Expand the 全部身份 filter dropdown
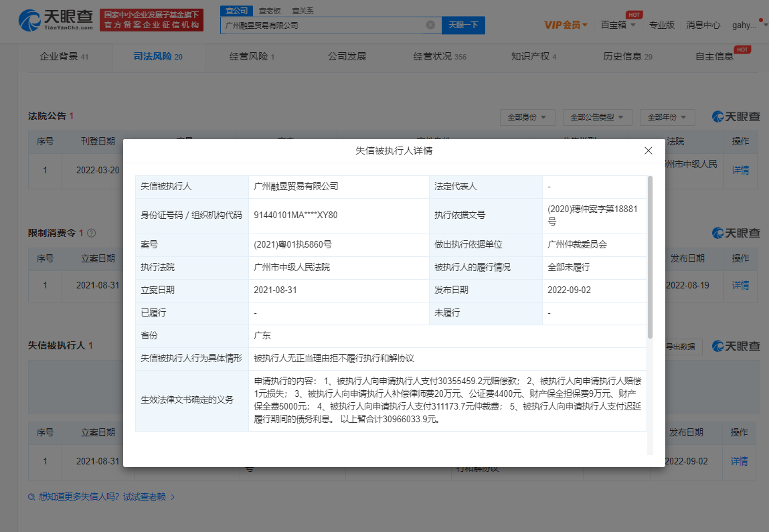The width and height of the screenshot is (769, 532). coord(527,118)
